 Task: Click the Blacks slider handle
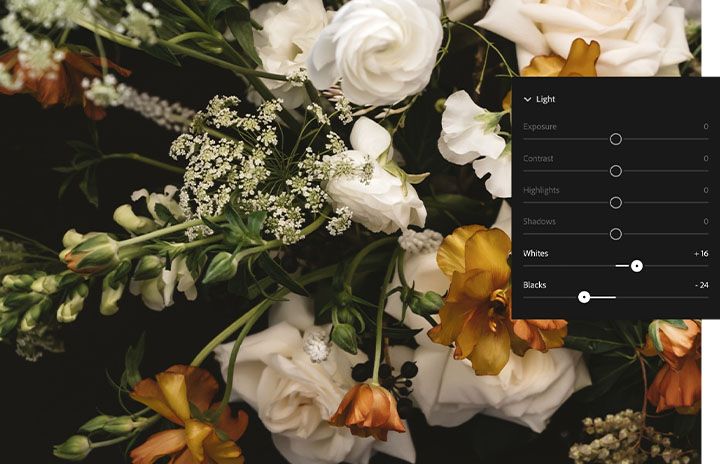coord(584,297)
